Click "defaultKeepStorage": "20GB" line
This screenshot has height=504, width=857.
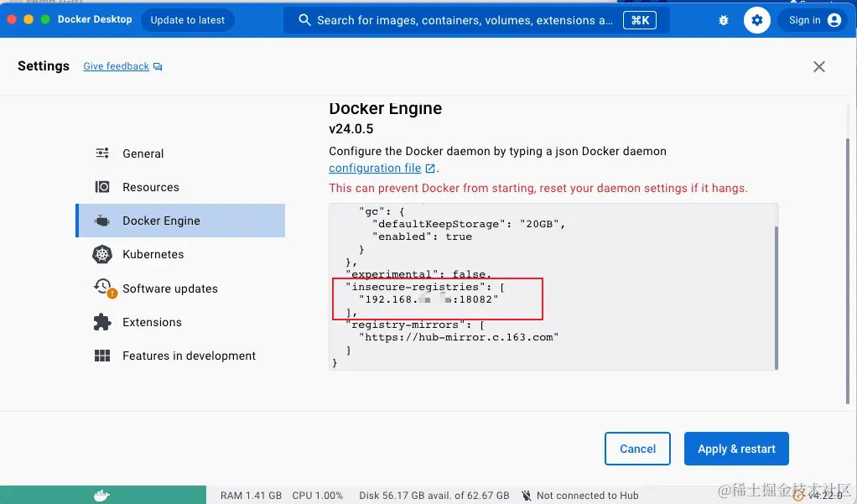point(469,224)
